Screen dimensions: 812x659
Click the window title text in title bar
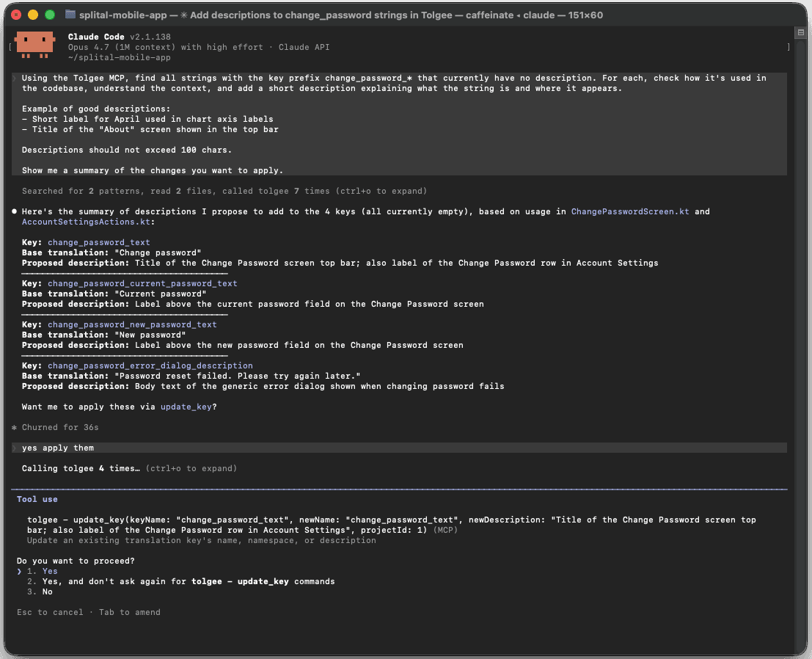(341, 15)
